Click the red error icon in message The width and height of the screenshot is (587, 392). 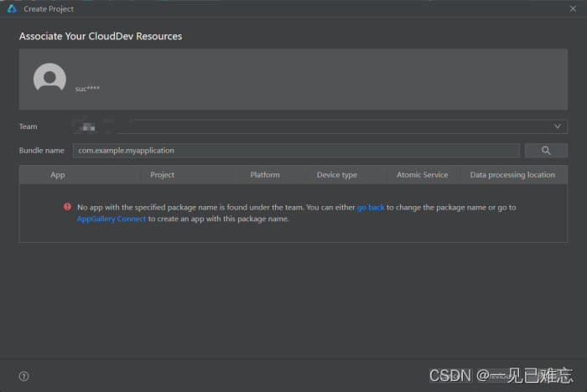[67, 207]
